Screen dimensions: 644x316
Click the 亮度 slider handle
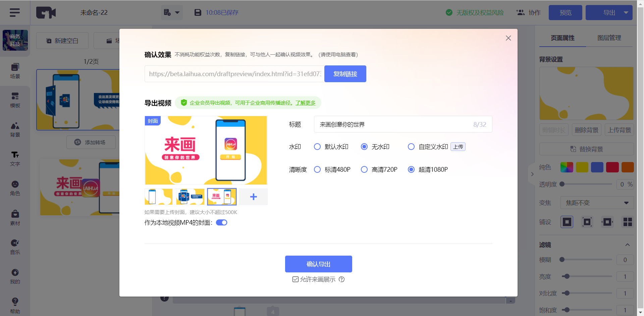(x=567, y=276)
